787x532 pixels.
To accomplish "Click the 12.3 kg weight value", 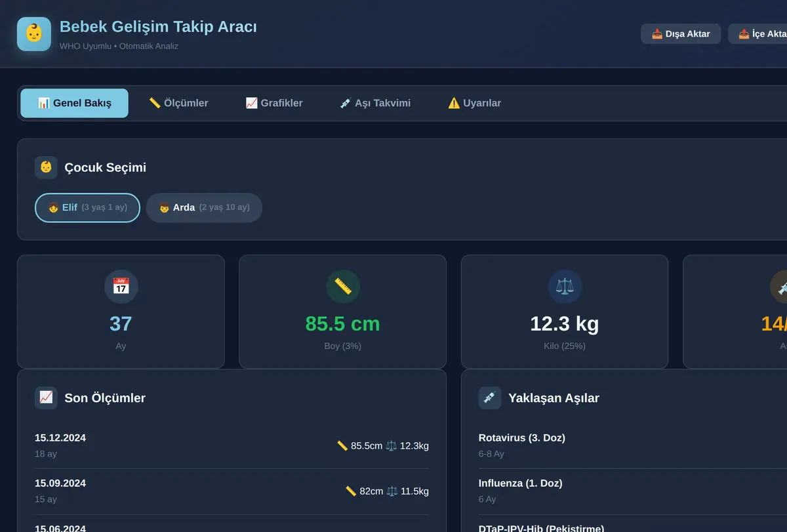I will [x=565, y=323].
